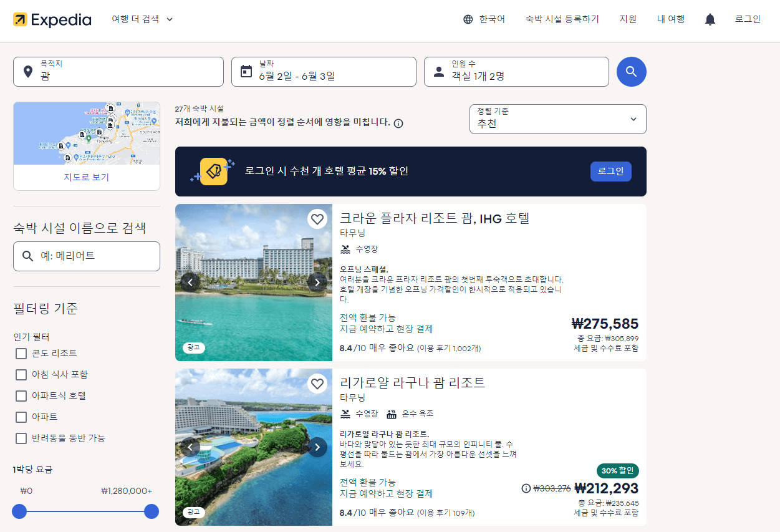Open 지원 support menu
The height and width of the screenshot is (532, 780).
(x=628, y=19)
